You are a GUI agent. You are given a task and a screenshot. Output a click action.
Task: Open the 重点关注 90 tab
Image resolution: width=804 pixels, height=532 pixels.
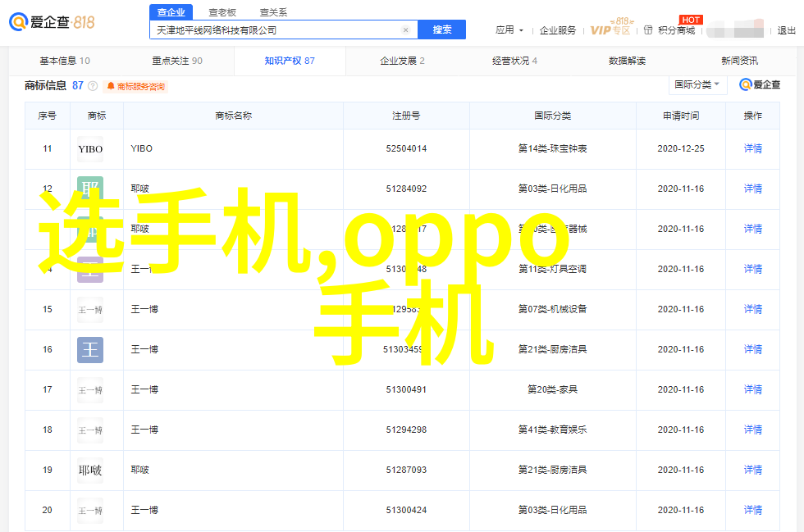click(177, 61)
